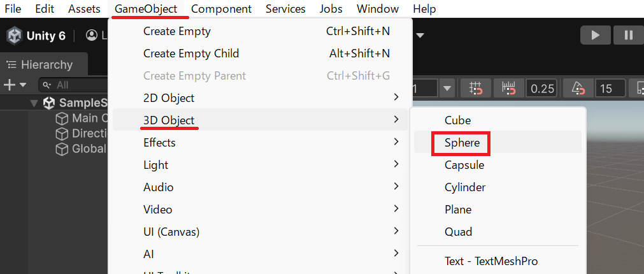This screenshot has height=274, width=644.
Task: Click the 0.25 snap increment field
Action: pos(541,89)
